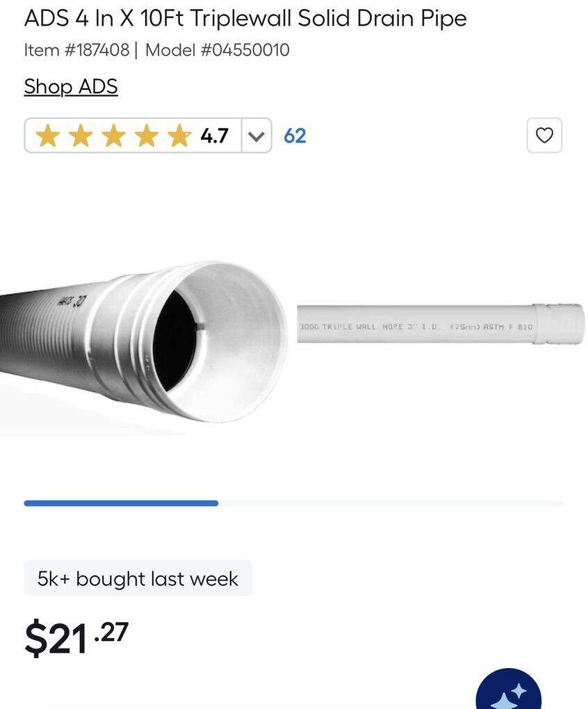Viewport: 588px width, 709px height.
Task: Open the sparkle AI assistant button
Action: tap(509, 695)
